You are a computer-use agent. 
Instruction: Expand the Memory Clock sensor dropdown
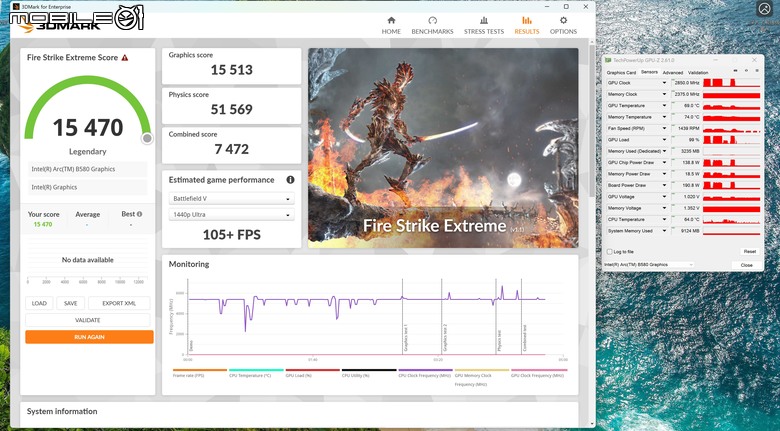pyautogui.click(x=664, y=94)
